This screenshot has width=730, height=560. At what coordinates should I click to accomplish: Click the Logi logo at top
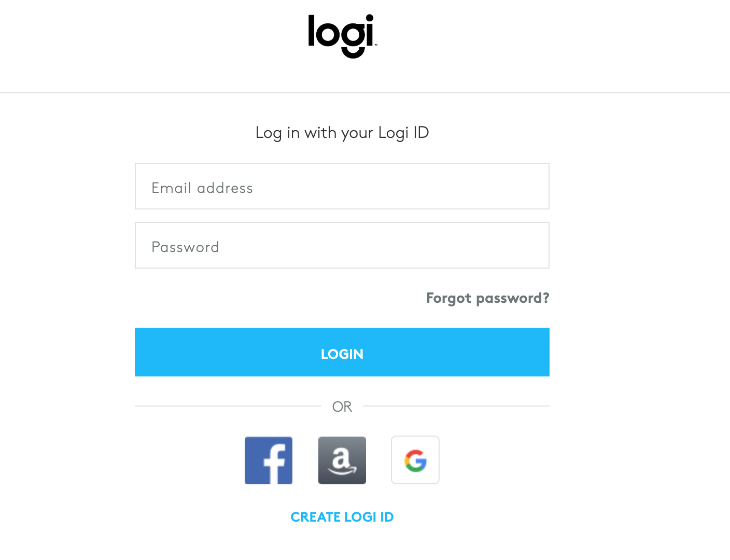tap(342, 36)
